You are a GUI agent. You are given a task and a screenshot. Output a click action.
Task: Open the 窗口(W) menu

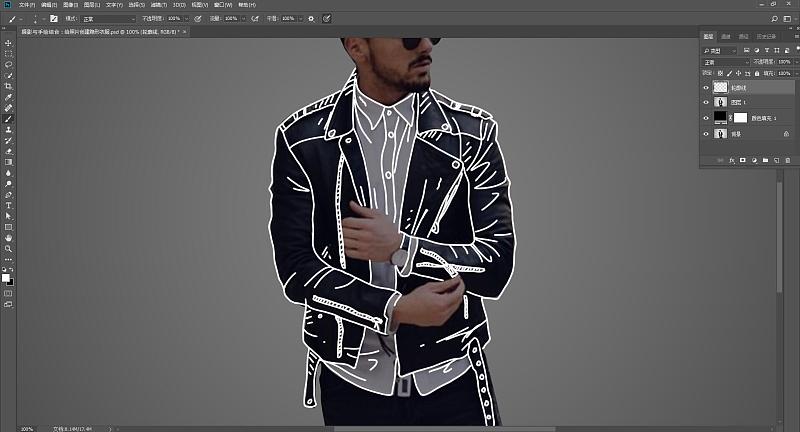(x=222, y=5)
